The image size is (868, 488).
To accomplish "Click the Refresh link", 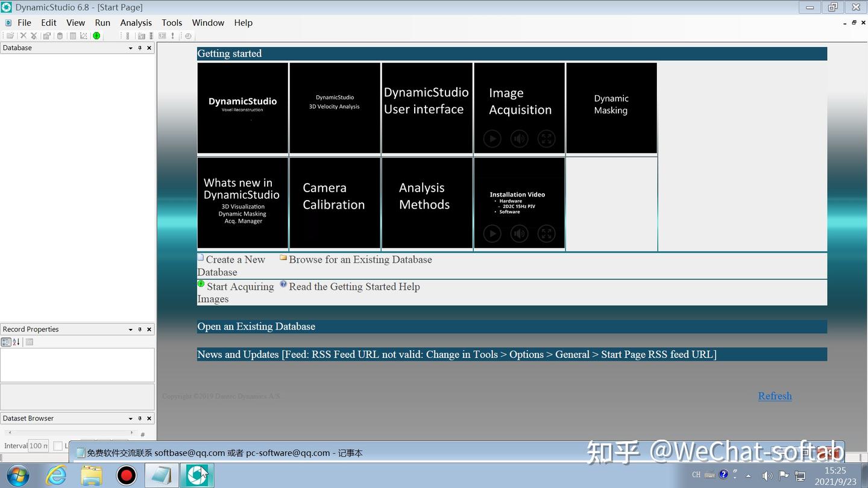I will coord(775,396).
